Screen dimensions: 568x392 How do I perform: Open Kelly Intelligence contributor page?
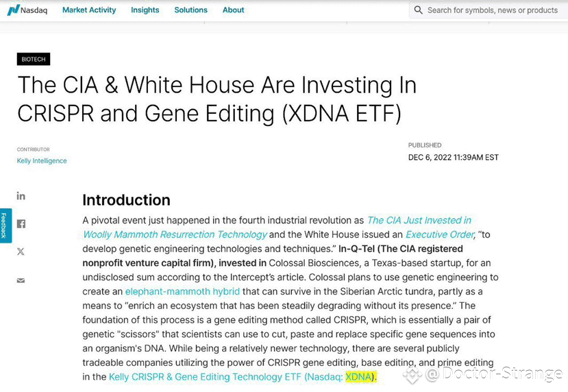point(42,160)
